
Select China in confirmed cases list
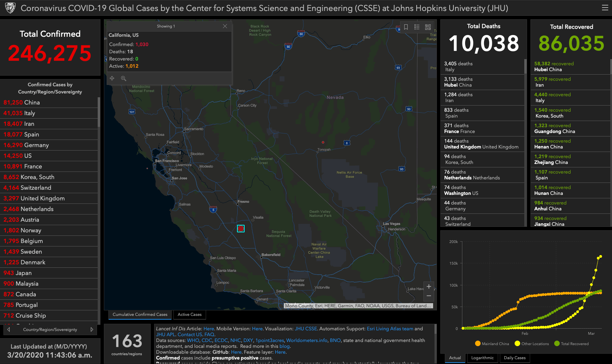[x=49, y=102]
